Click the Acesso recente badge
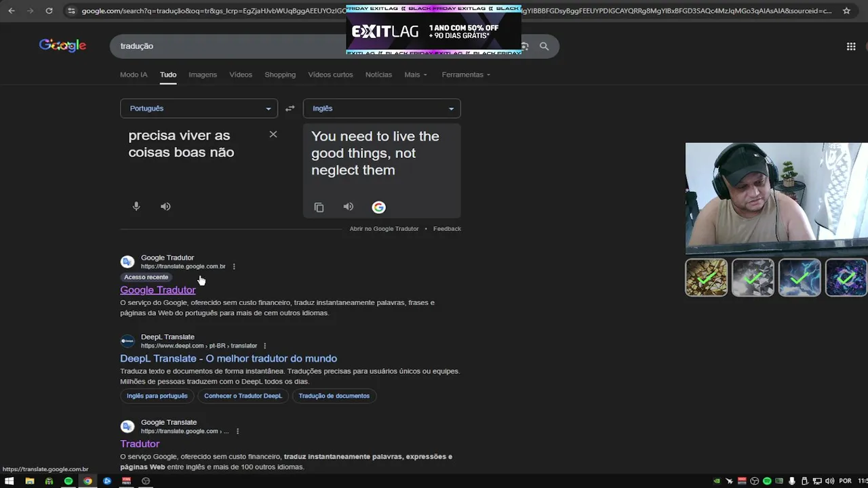Screen dimensions: 868x488 (146, 277)
